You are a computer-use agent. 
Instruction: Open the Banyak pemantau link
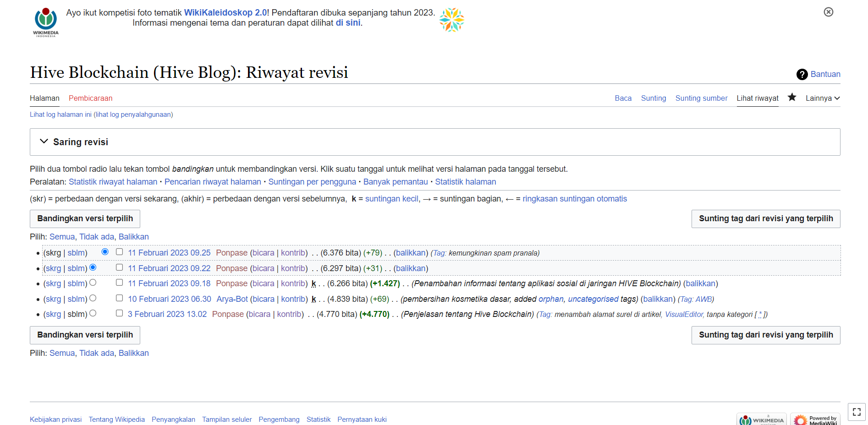coord(396,182)
